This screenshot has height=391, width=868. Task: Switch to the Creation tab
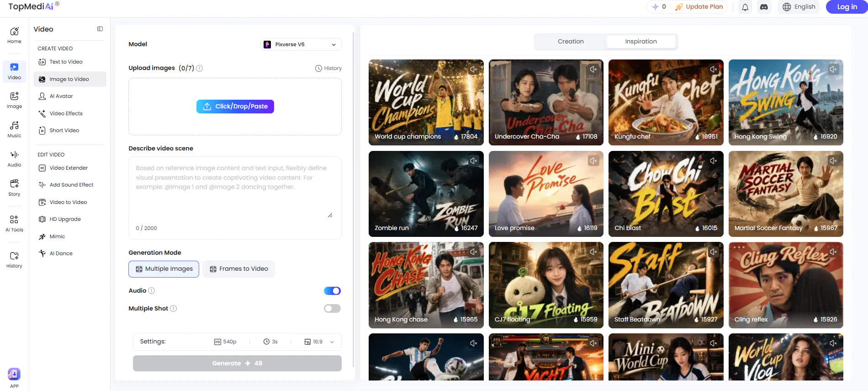[571, 42]
